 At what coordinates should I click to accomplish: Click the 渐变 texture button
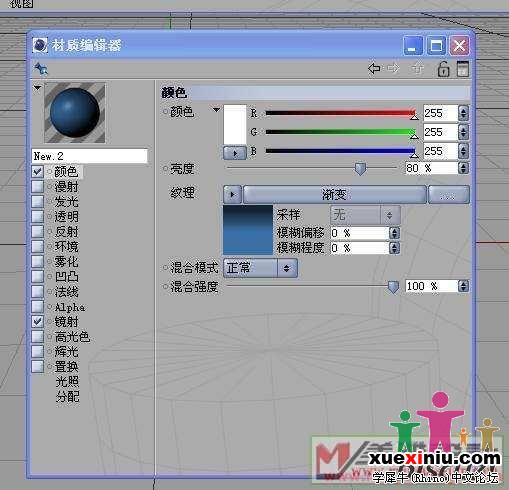[335, 194]
